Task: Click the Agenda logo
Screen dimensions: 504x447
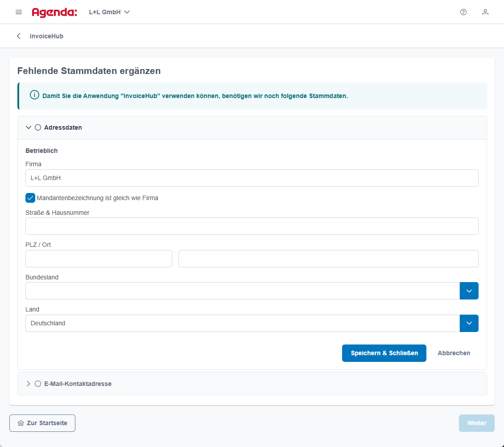Action: click(54, 12)
